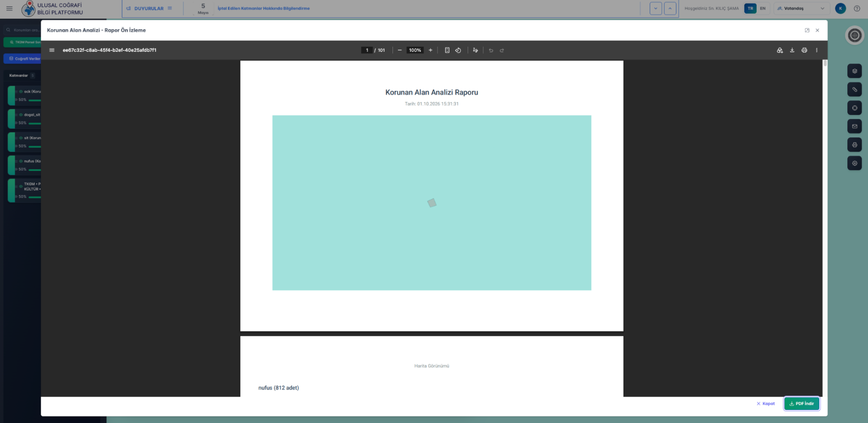Show next announcement with down chevron
Image resolution: width=868 pixels, height=423 pixels.
pos(656,8)
